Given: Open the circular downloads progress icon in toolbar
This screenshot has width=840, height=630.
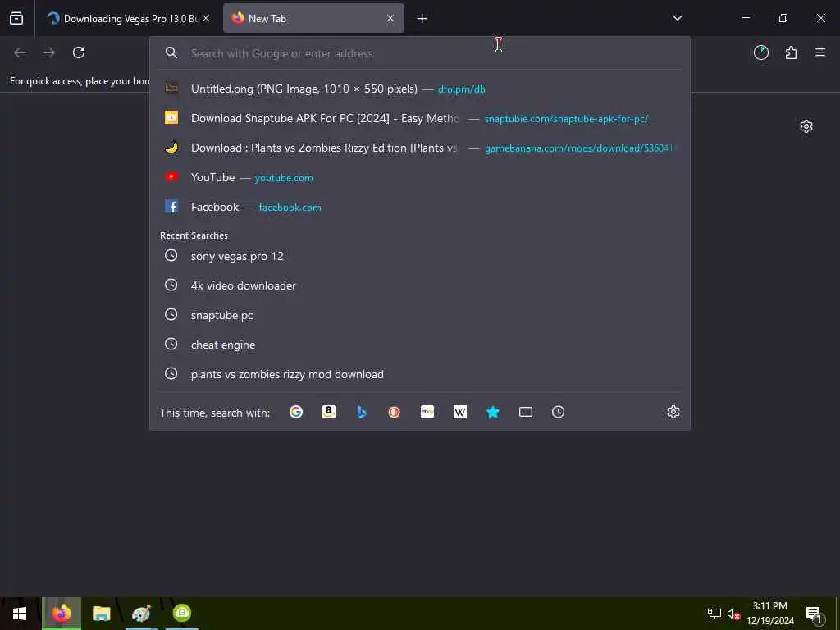Looking at the screenshot, I should click(760, 52).
